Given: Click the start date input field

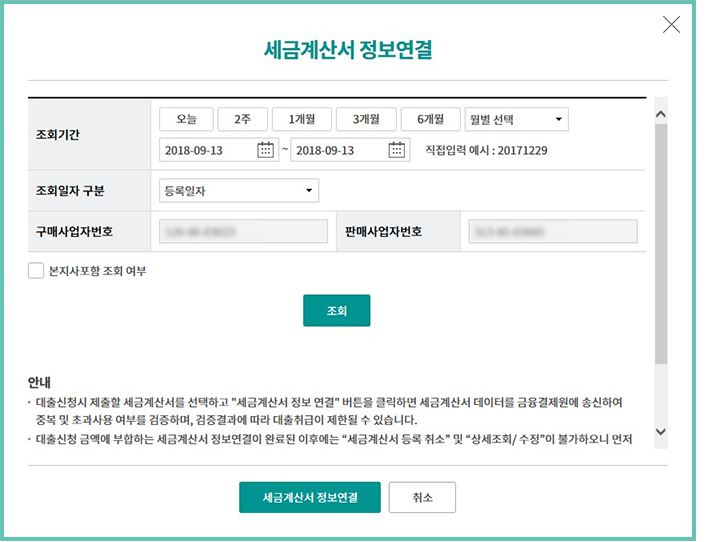Looking at the screenshot, I should pos(206,150).
